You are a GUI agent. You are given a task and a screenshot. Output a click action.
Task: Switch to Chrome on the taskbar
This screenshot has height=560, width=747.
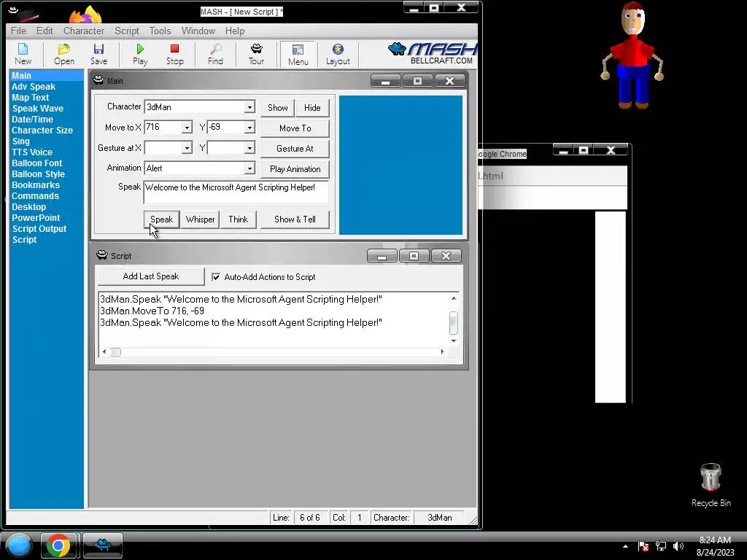tap(58, 545)
